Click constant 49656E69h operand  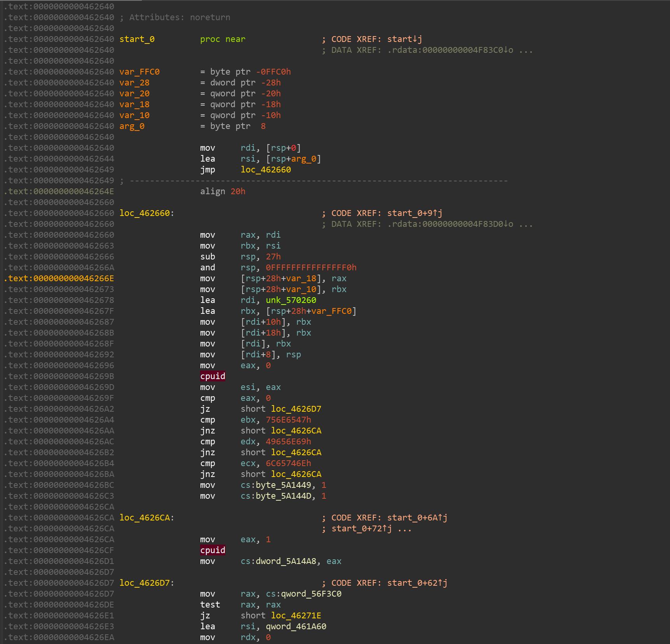(288, 442)
